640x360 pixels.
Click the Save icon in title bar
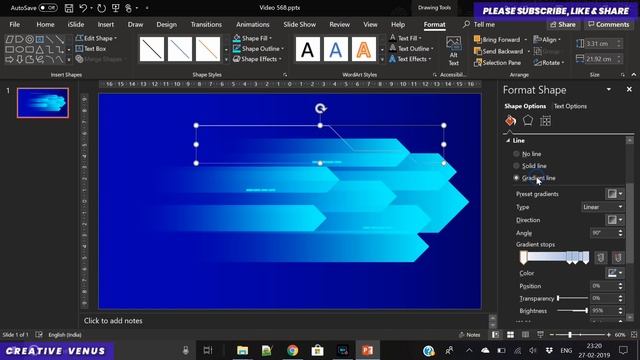[69, 8]
